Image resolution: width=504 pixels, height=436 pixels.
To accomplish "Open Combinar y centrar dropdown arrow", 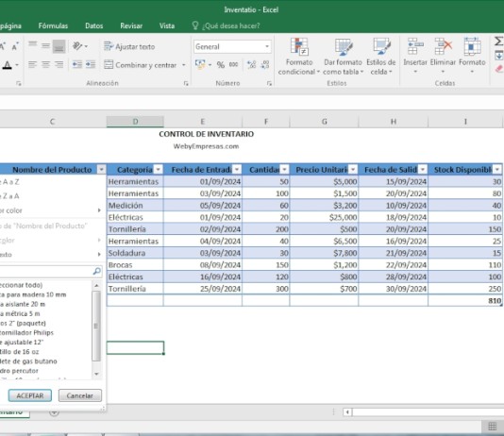I will coord(184,65).
